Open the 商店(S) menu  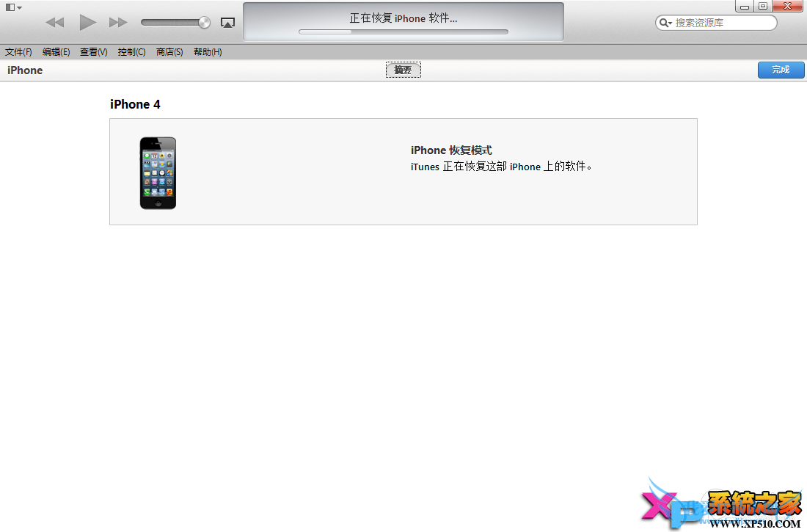[169, 52]
